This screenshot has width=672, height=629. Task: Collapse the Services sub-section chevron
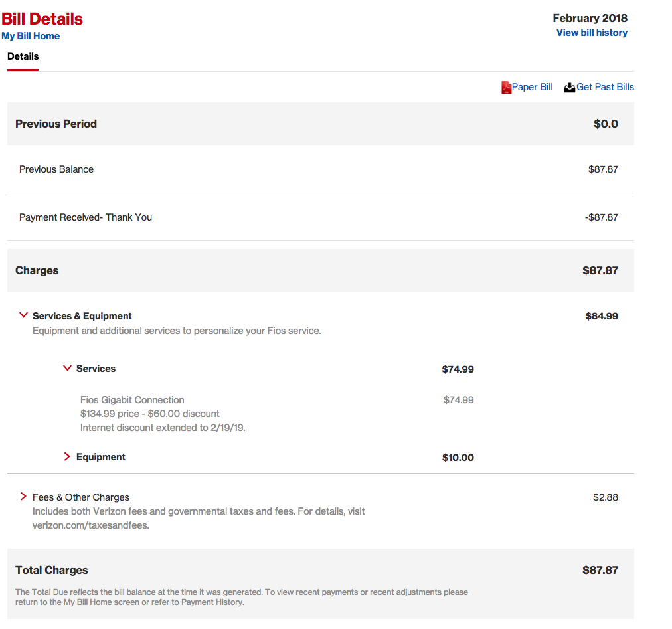pyautogui.click(x=67, y=368)
